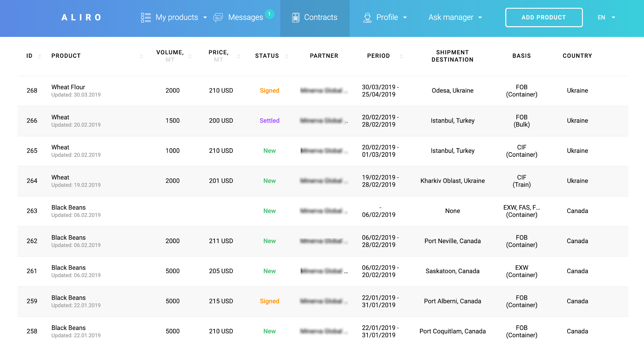Click the 1500 volume cell
Screen dimensions: 644x346
(x=172, y=121)
